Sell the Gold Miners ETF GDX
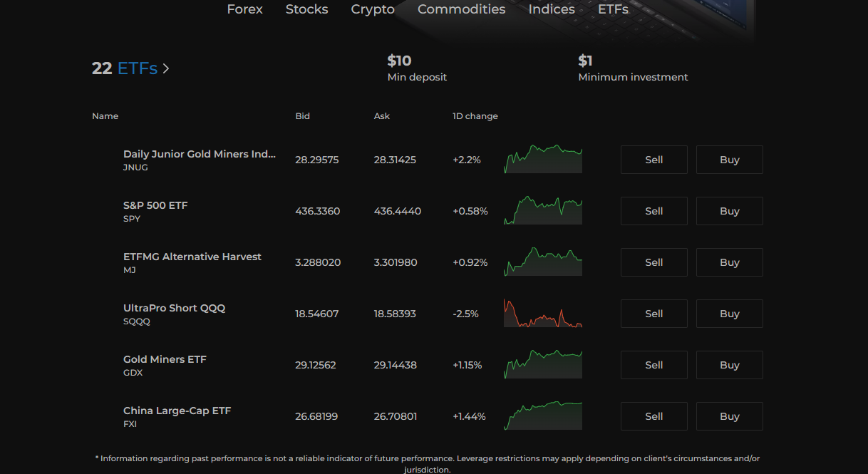The height and width of the screenshot is (474, 868). pyautogui.click(x=654, y=365)
